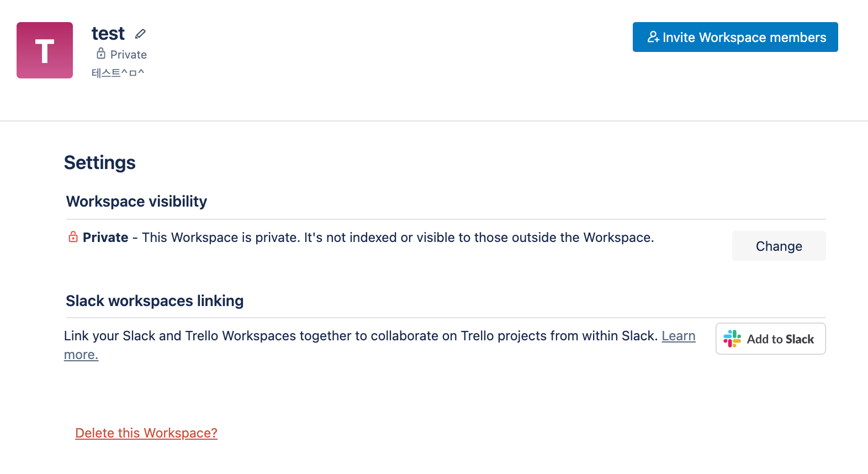Click the Slack logo icon
Screen dimensions: 868x474
tap(732, 339)
